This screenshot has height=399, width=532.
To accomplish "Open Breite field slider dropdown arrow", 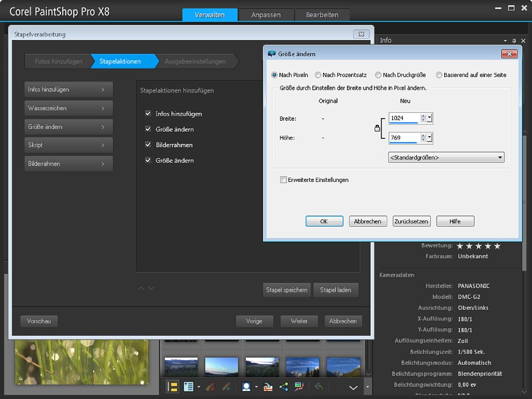I will [429, 118].
